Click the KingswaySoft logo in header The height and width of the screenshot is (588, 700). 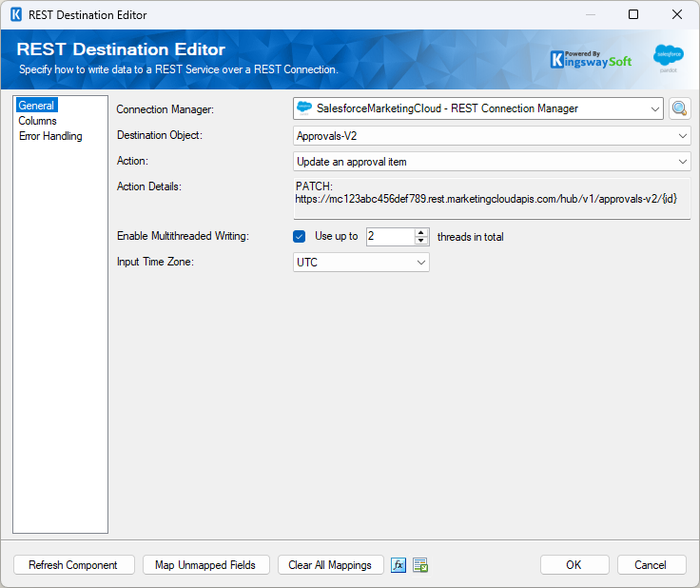pos(591,59)
